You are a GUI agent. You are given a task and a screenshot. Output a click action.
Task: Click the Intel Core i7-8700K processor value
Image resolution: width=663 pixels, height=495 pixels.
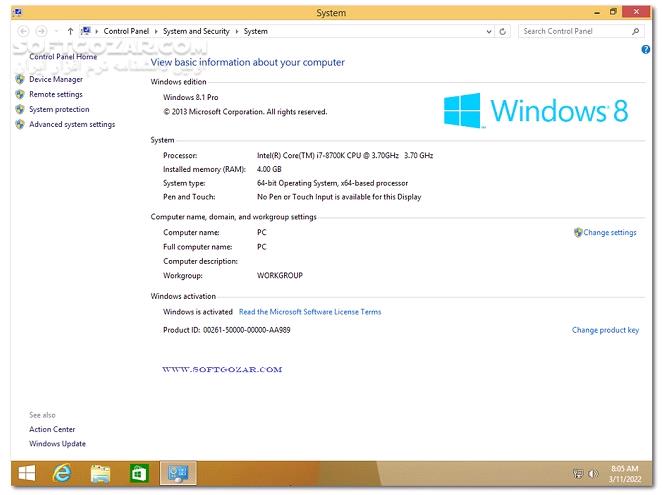345,156
